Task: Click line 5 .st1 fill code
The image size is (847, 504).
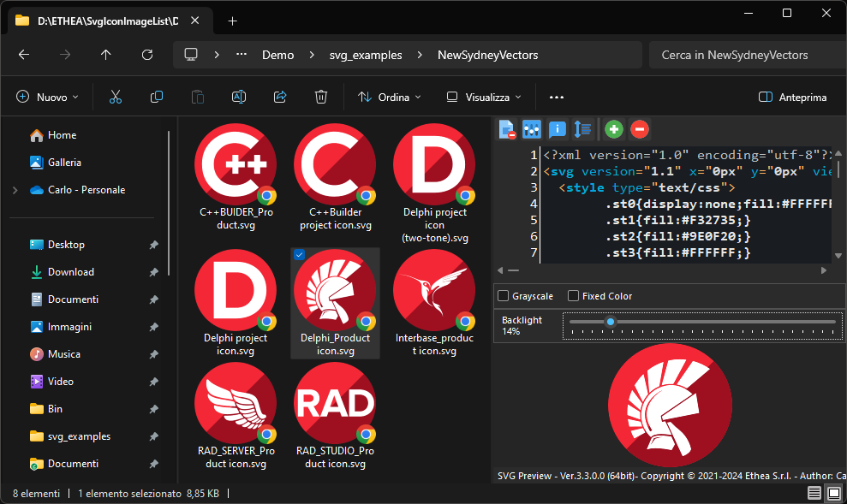Action: 678,220
